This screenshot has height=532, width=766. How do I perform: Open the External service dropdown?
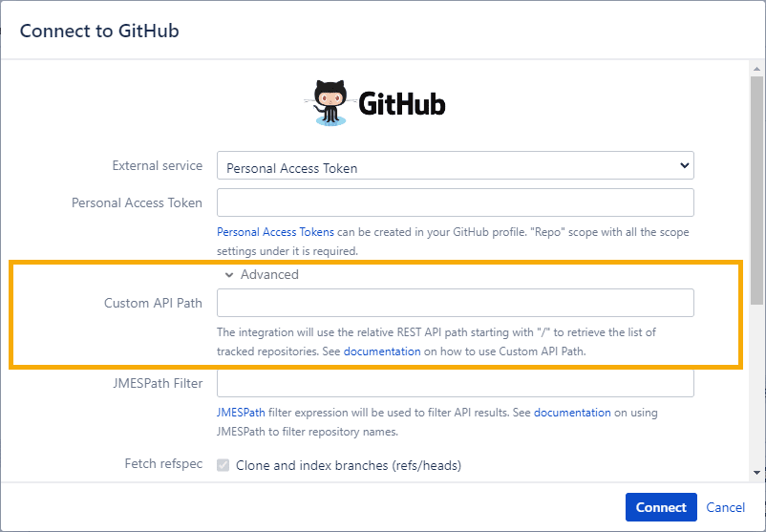click(x=456, y=165)
